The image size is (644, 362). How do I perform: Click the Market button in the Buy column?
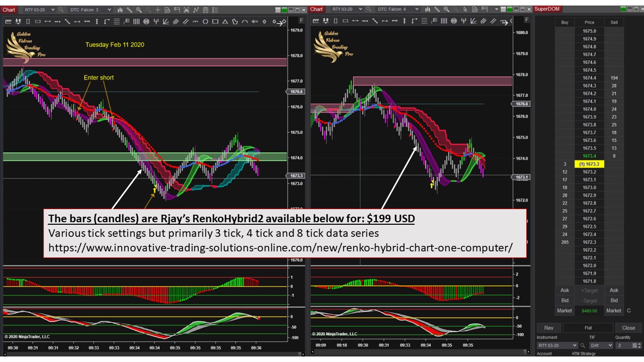pyautogui.click(x=565, y=311)
